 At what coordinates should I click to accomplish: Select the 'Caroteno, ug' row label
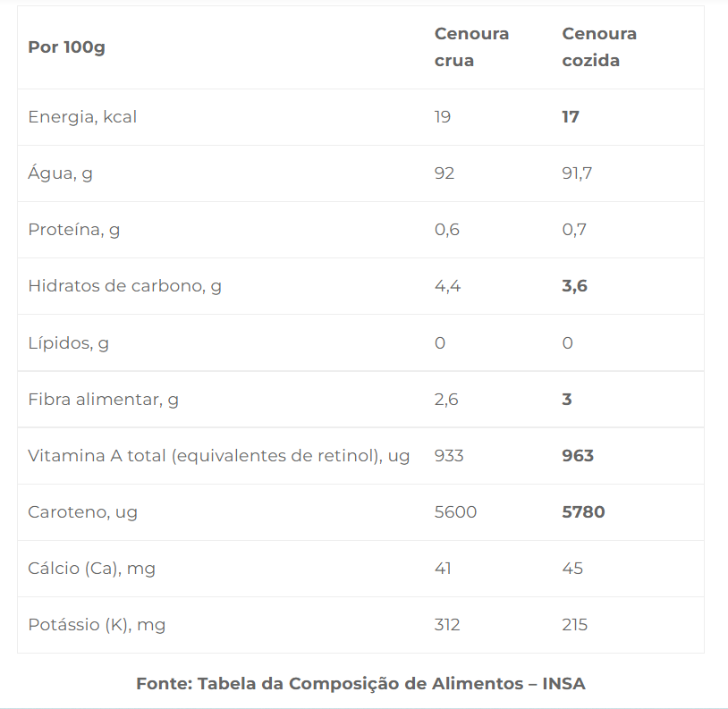pyautogui.click(x=82, y=512)
